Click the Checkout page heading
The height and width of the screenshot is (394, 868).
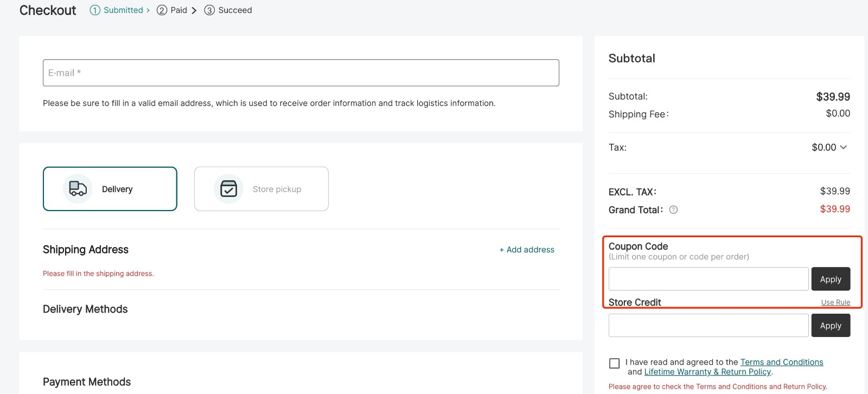48,10
